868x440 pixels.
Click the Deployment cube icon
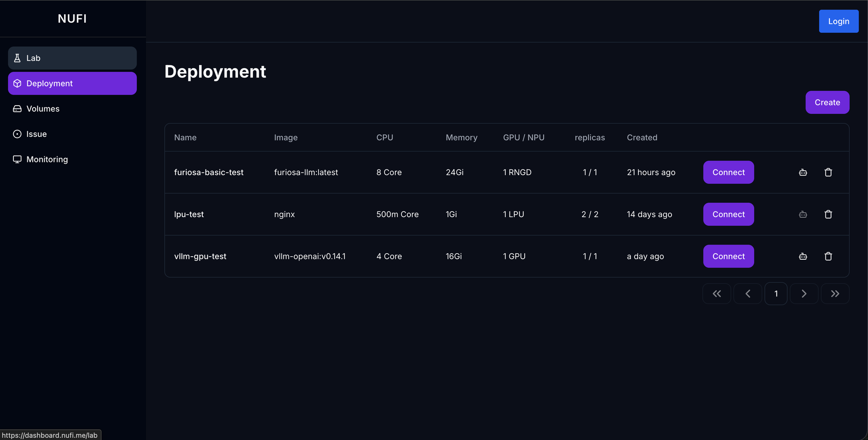(x=17, y=83)
